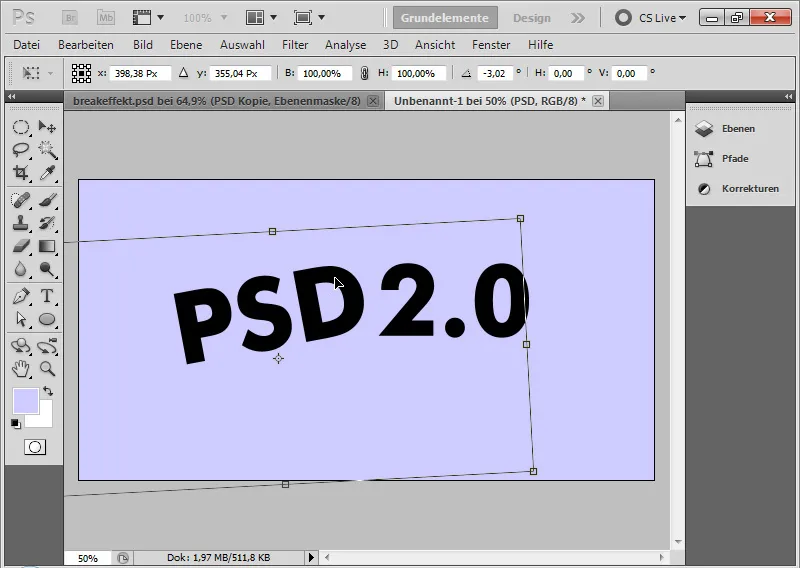Select the Path Selection tool
Image resolution: width=800 pixels, height=568 pixels.
[x=20, y=319]
